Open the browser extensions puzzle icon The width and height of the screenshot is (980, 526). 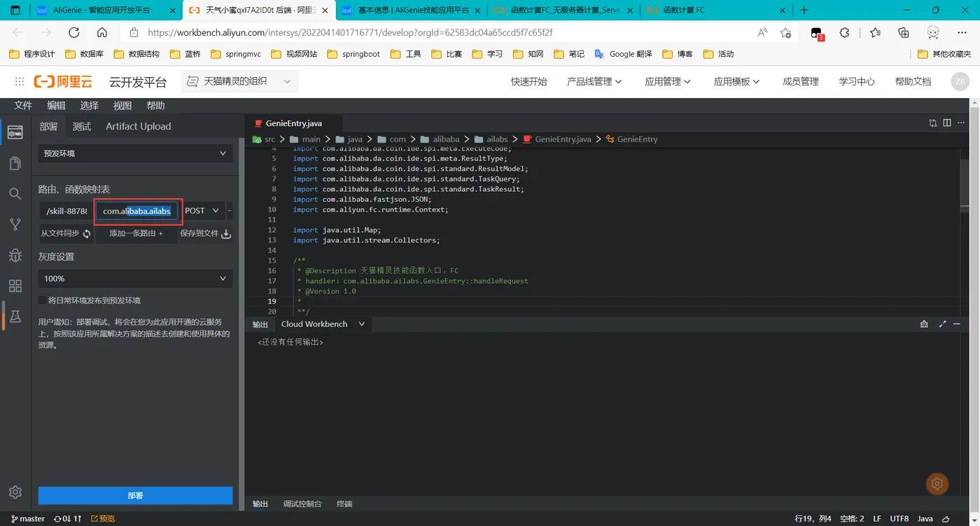pyautogui.click(x=845, y=33)
